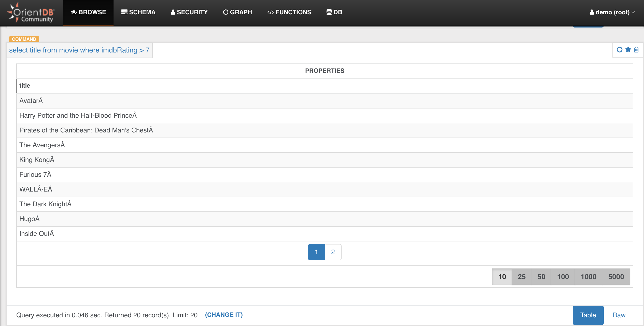Go to the Security section
Image resolution: width=644 pixels, height=326 pixels.
tap(189, 12)
